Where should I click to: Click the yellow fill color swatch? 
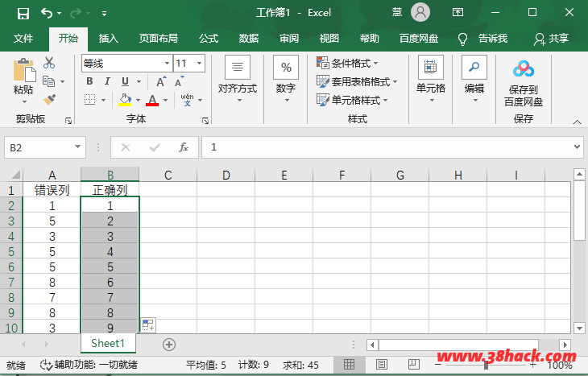pyautogui.click(x=125, y=100)
